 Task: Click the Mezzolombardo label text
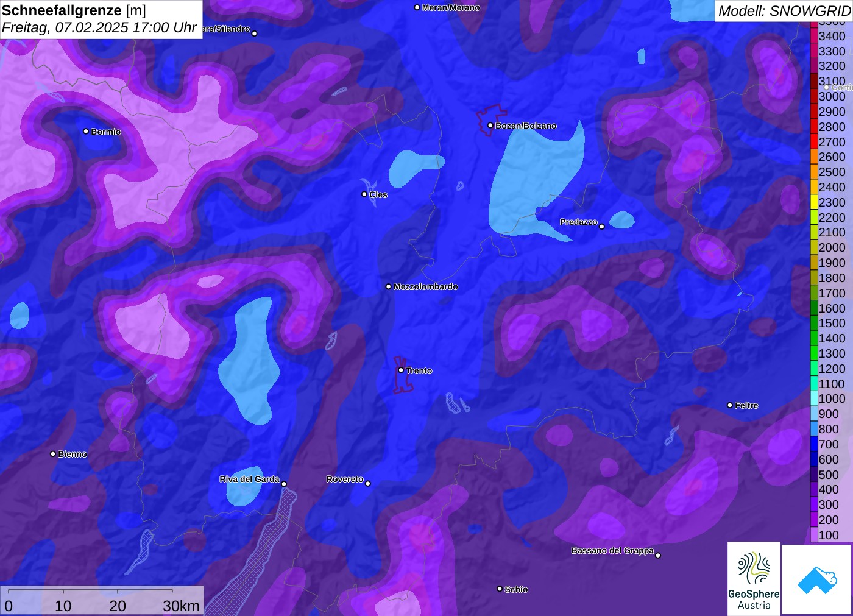click(x=426, y=286)
